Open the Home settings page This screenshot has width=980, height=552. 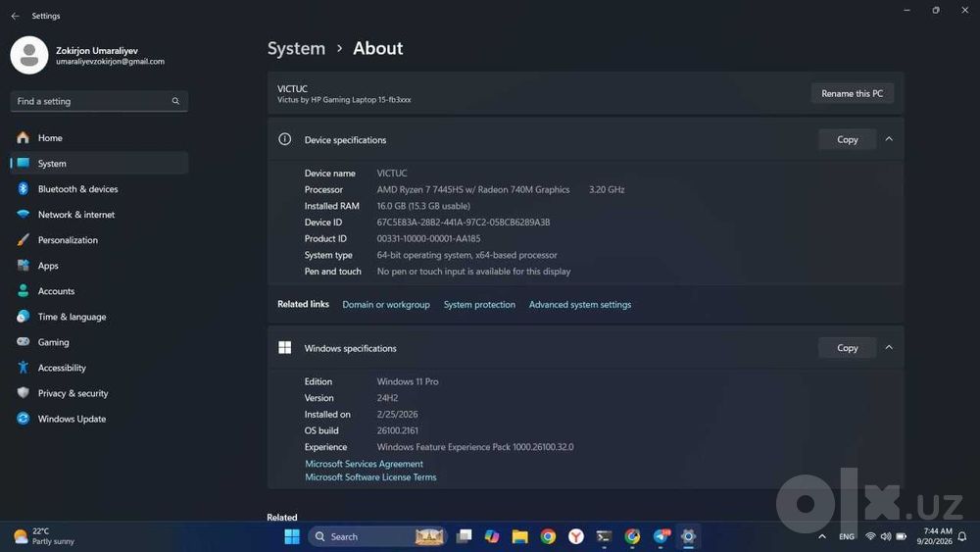99,137
